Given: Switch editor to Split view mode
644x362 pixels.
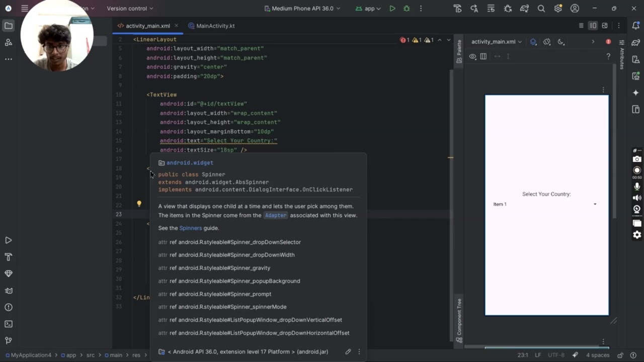Looking at the screenshot, I should click(x=593, y=26).
